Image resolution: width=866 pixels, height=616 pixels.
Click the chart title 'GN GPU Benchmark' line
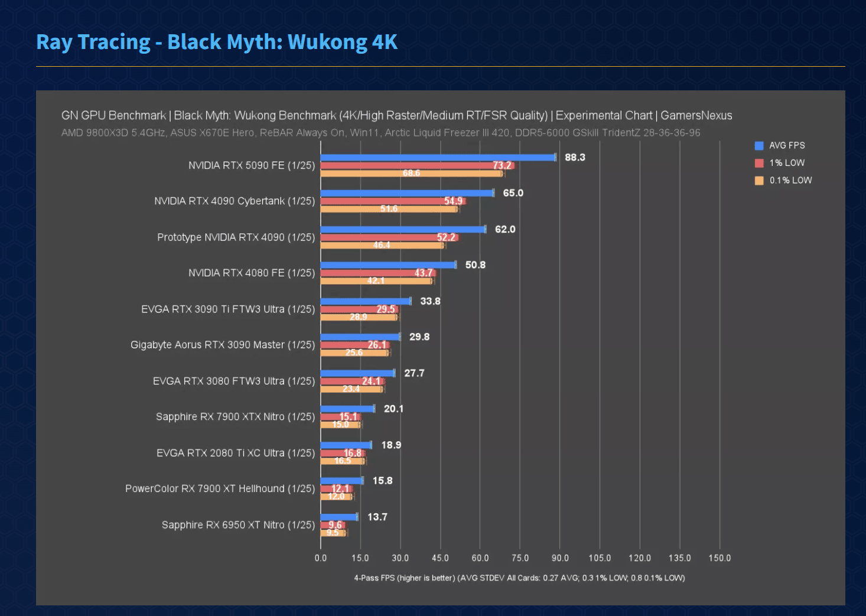pos(396,116)
